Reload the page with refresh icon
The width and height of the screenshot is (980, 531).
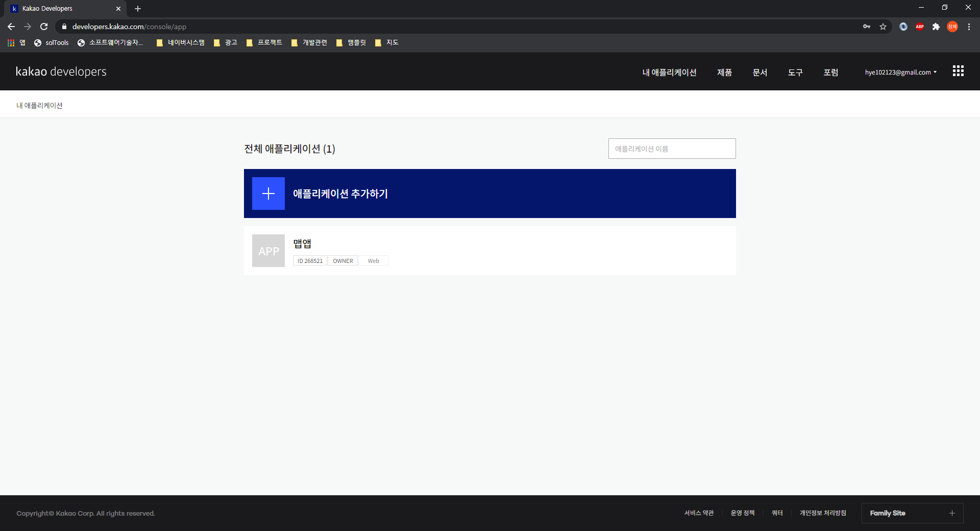pyautogui.click(x=44, y=27)
